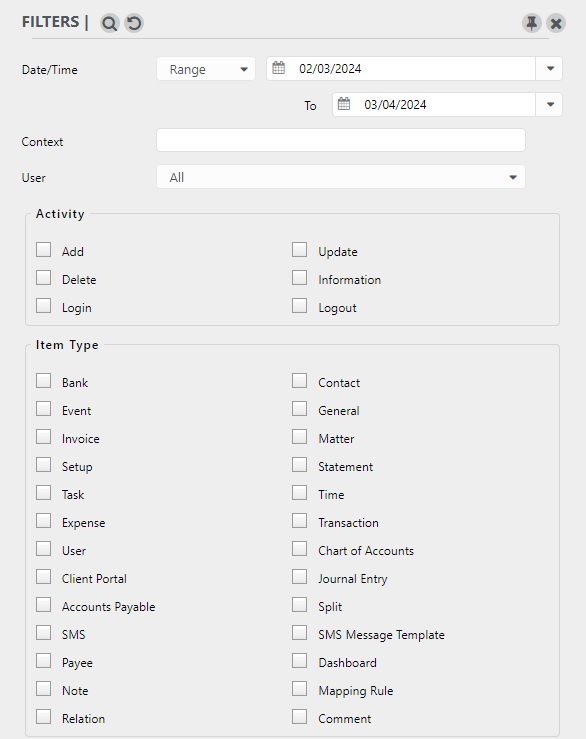
Task: Check the User item type checkbox
Action: tap(44, 549)
